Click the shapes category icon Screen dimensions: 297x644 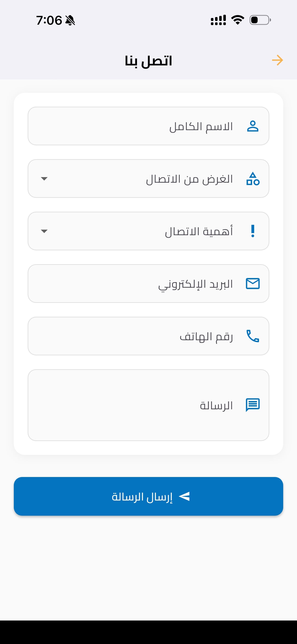[x=253, y=179]
